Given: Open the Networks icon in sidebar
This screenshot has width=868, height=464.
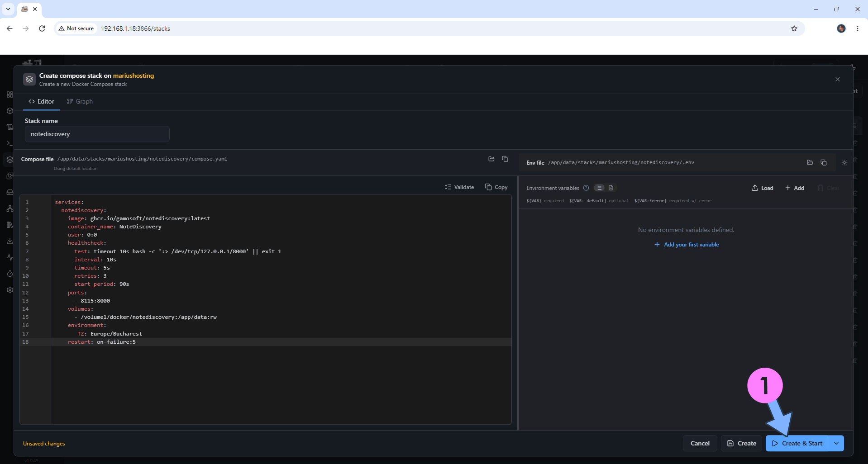Looking at the screenshot, I should pyautogui.click(x=10, y=208).
